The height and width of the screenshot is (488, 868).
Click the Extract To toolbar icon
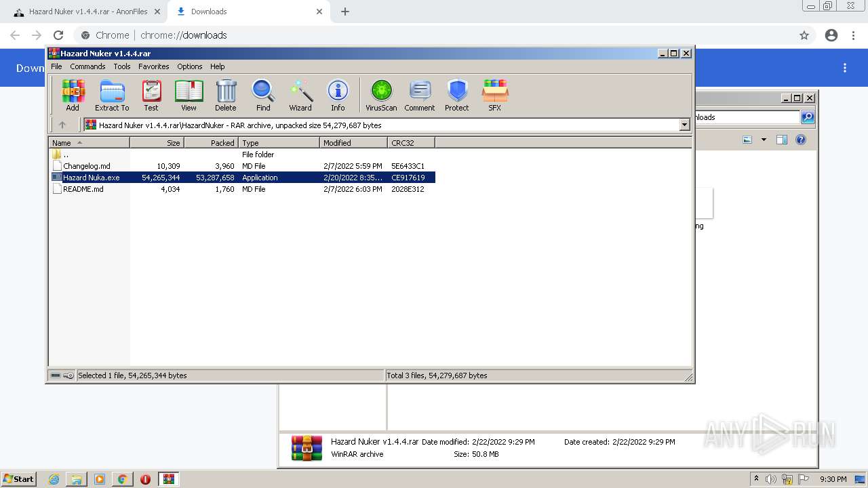pyautogui.click(x=112, y=95)
